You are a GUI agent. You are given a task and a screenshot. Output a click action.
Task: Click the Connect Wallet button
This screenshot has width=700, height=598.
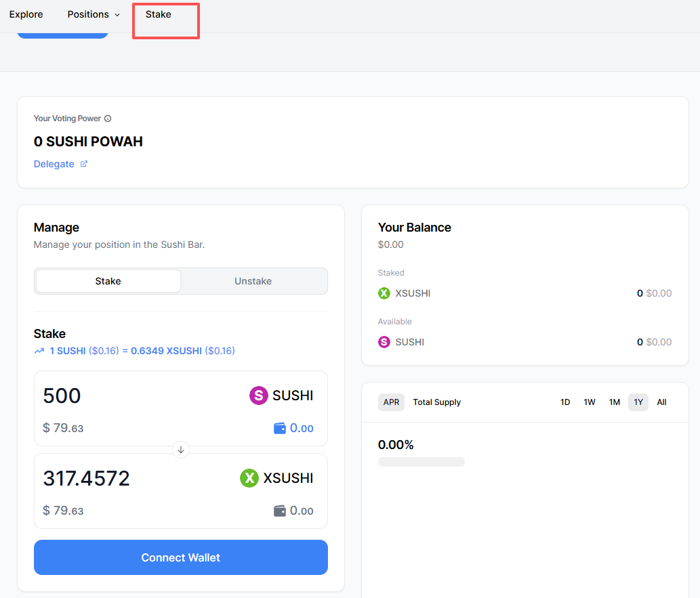(x=181, y=557)
